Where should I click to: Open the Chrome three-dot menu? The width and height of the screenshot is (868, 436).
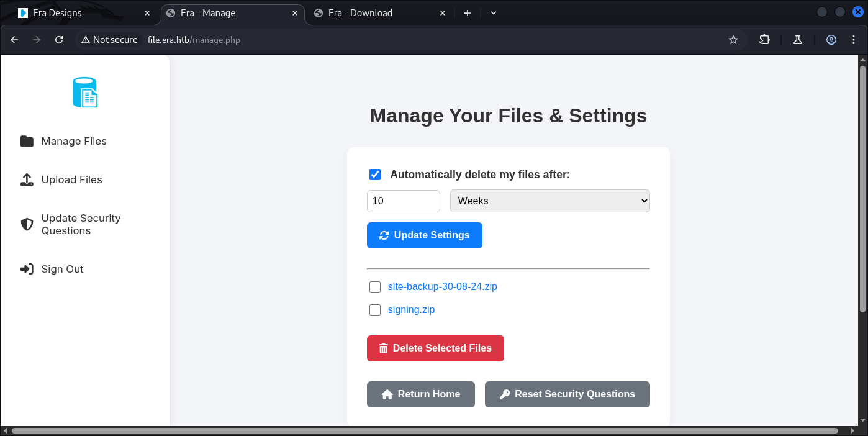[x=854, y=40]
